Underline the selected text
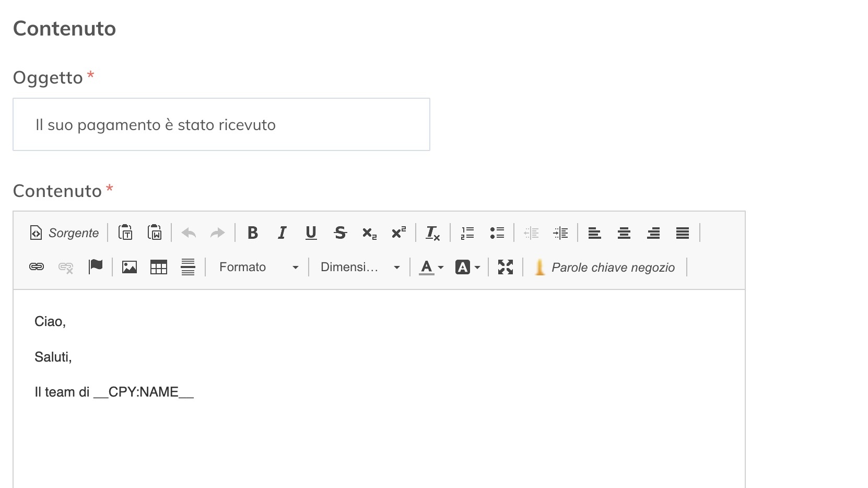This screenshot has width=868, height=488. coord(311,233)
